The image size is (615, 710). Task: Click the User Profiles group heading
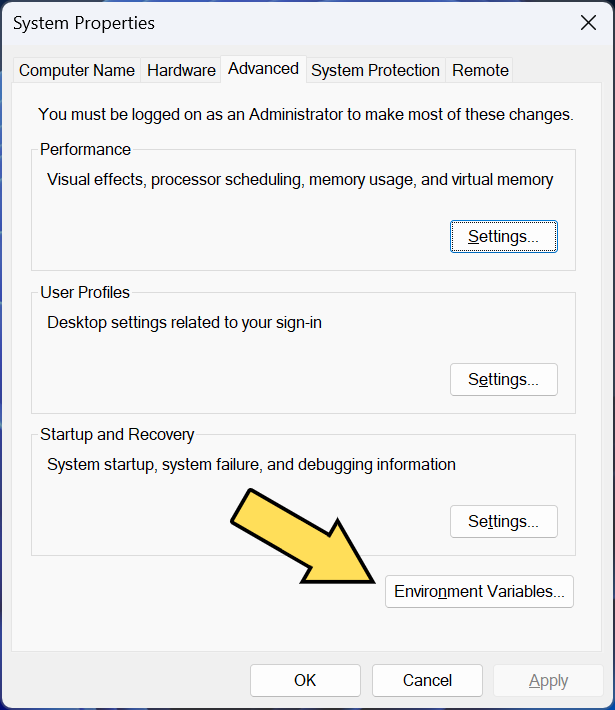click(x=85, y=293)
